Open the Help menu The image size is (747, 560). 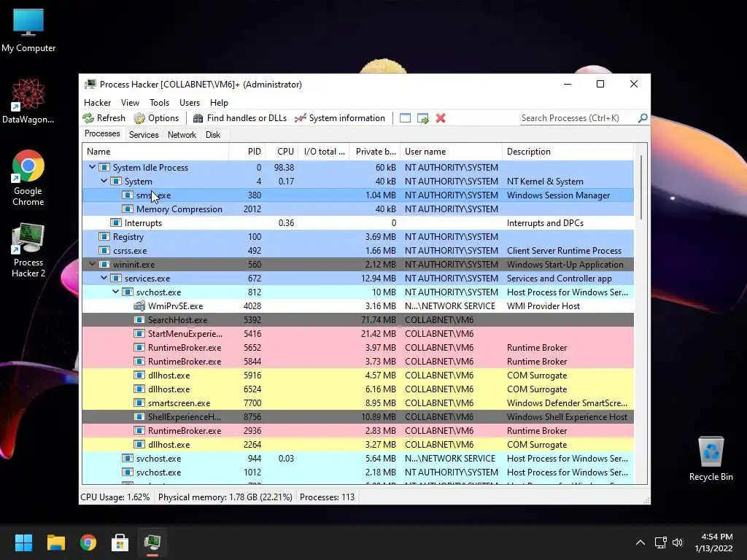pos(219,103)
